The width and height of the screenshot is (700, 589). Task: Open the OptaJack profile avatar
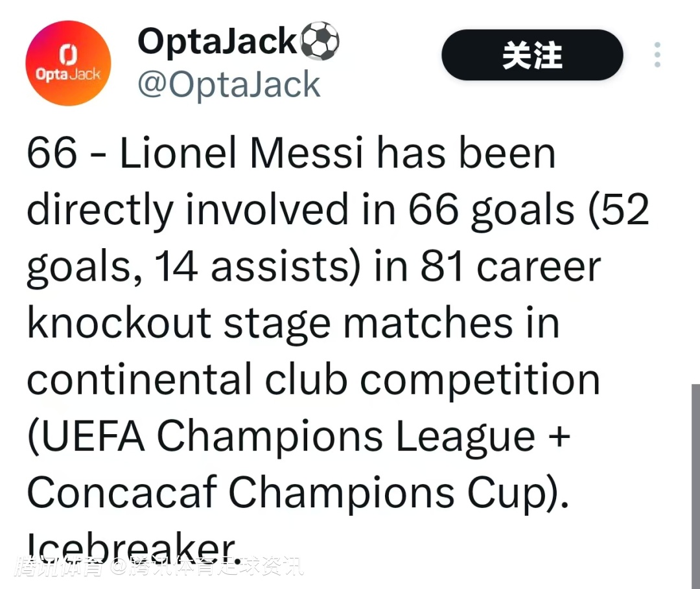(x=68, y=64)
